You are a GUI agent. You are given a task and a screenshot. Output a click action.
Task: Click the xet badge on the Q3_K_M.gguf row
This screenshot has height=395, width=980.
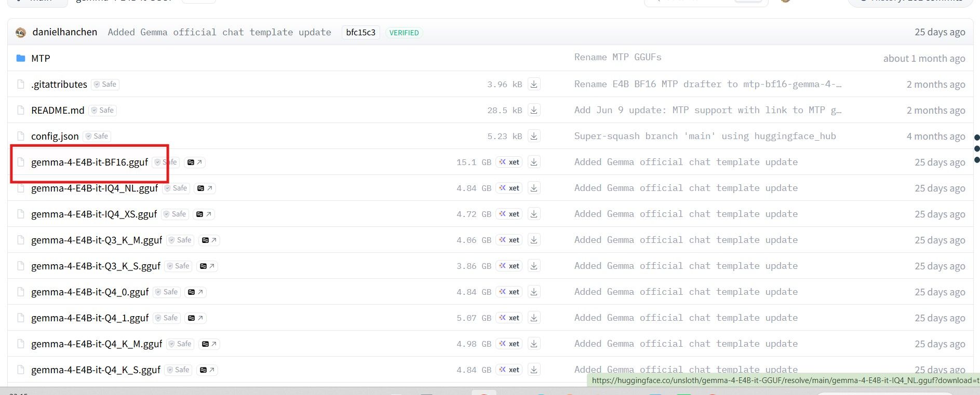(x=509, y=240)
